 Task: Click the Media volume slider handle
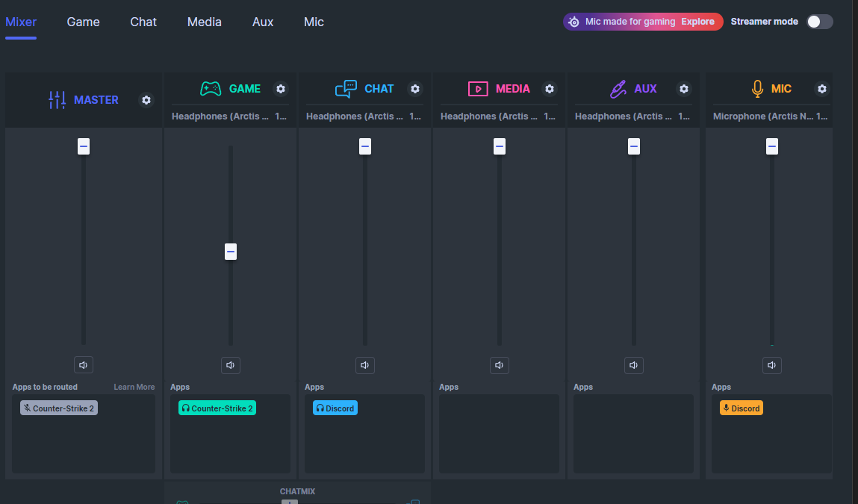pyautogui.click(x=499, y=146)
